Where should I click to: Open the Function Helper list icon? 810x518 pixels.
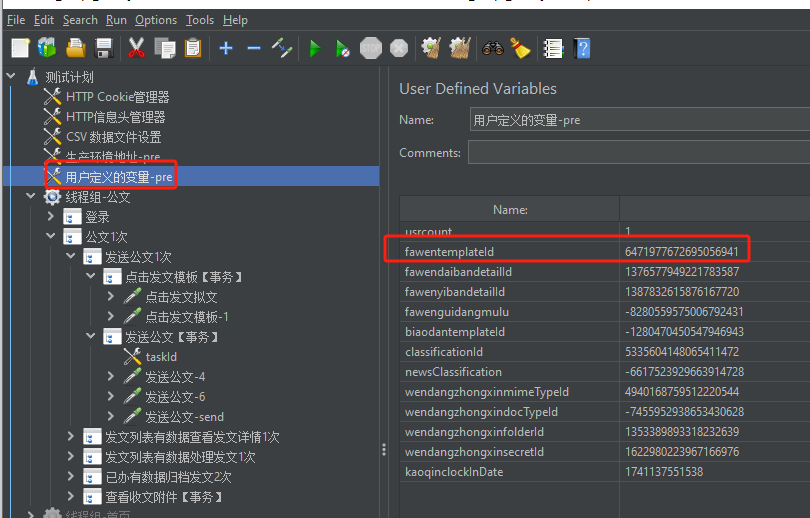(x=554, y=49)
